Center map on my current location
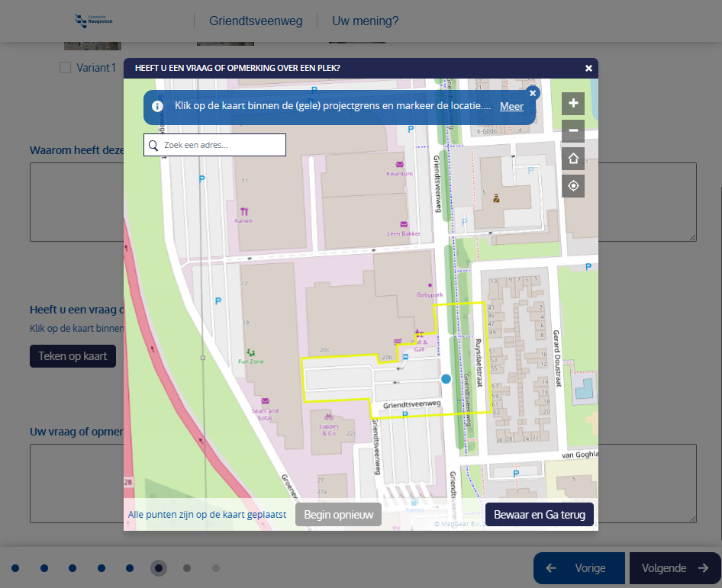The width and height of the screenshot is (722, 588). (573, 185)
